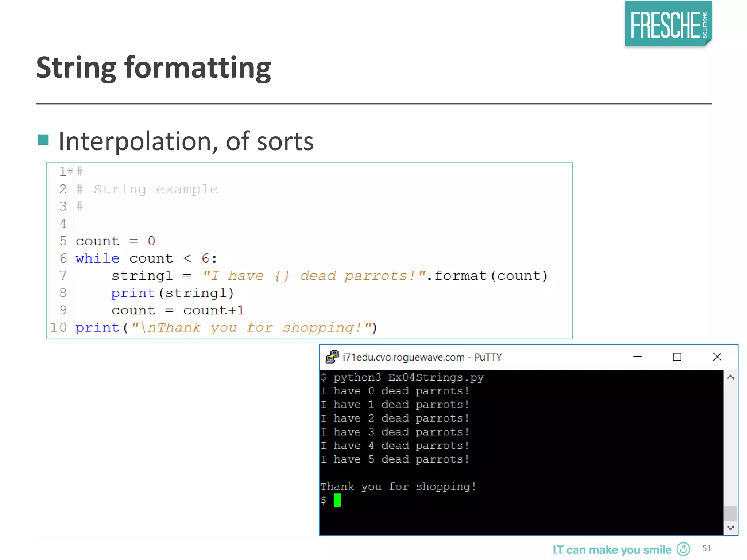Click the PuTTY scrollbar thumb

click(731, 513)
